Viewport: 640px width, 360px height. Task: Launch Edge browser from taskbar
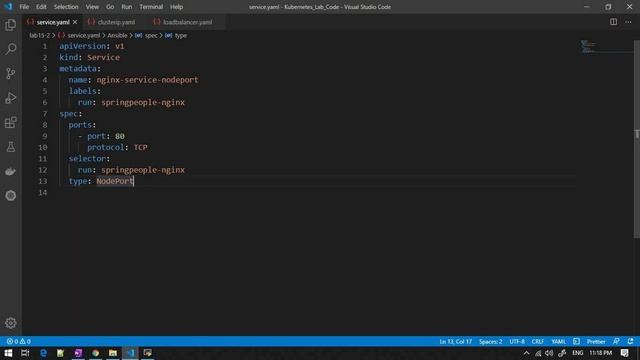[x=43, y=353]
